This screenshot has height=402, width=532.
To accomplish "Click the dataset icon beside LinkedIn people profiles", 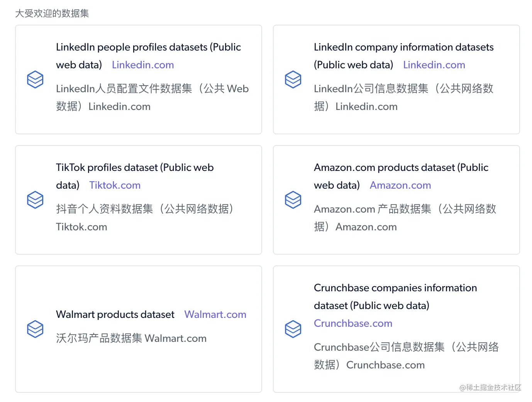I will pos(35,79).
